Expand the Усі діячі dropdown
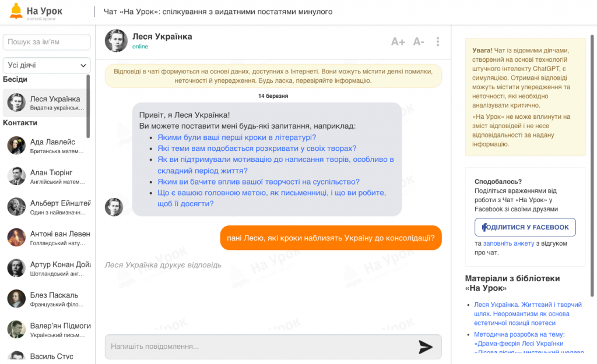 click(47, 65)
